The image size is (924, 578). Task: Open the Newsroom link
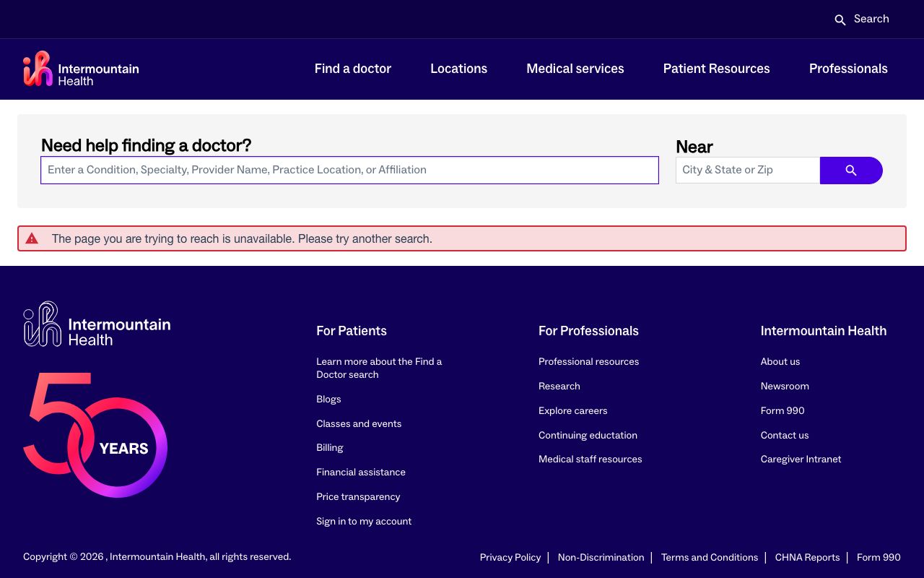(784, 387)
